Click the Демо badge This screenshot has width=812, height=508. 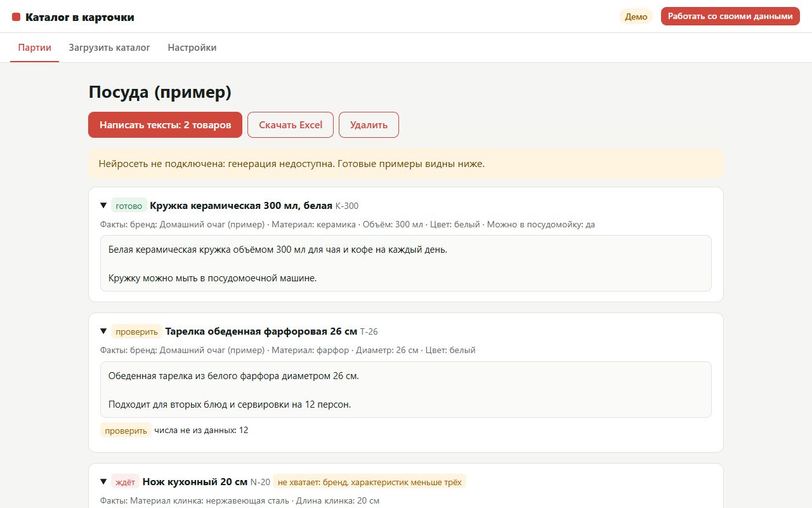(x=636, y=17)
